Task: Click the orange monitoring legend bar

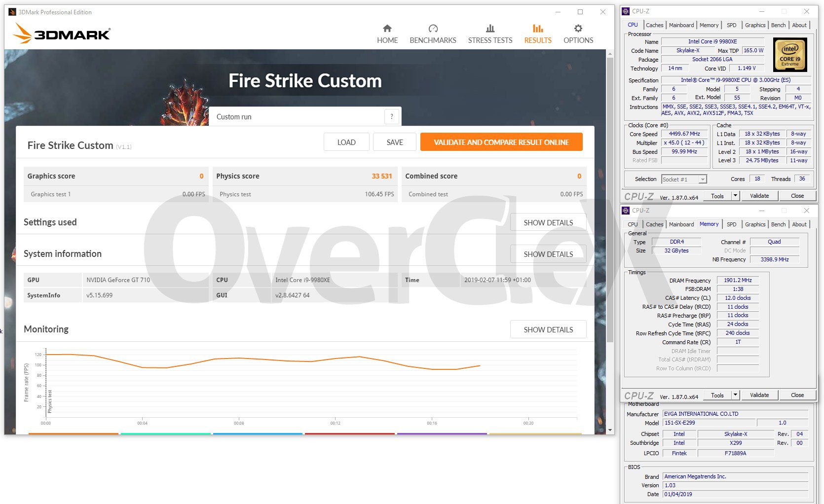Action: pyautogui.click(x=74, y=433)
